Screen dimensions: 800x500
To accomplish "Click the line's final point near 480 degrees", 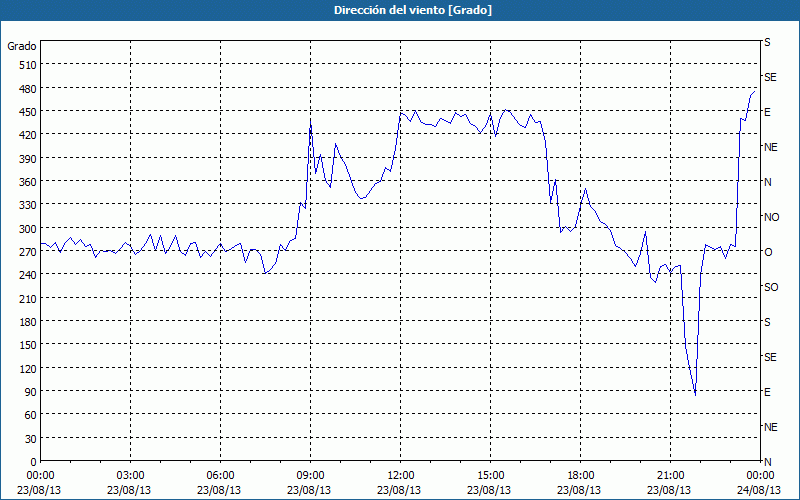I will (x=755, y=91).
